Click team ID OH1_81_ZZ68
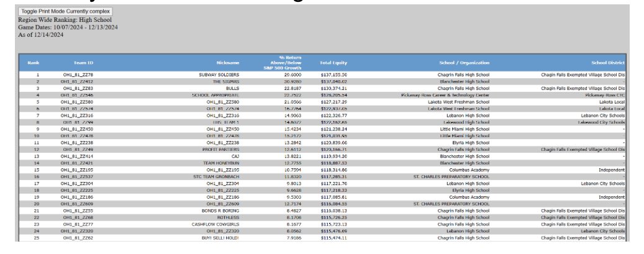 coord(78,217)
